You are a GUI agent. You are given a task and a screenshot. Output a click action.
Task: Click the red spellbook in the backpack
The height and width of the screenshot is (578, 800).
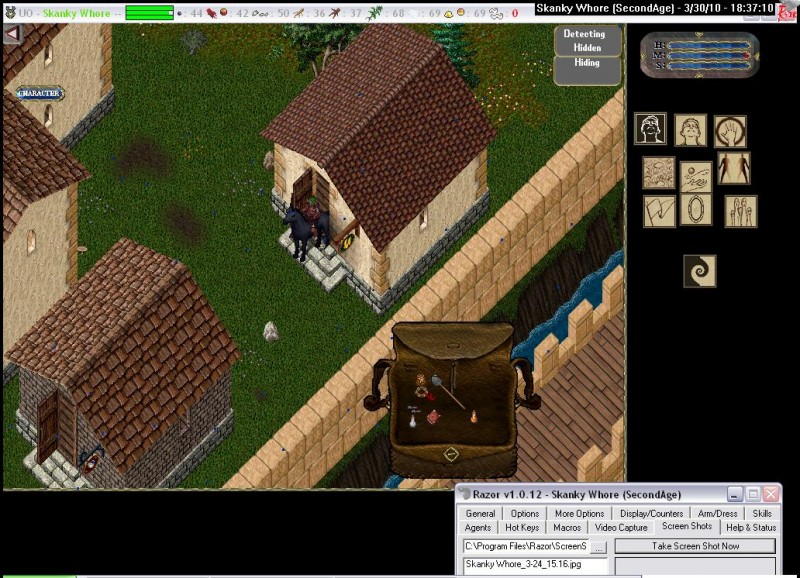click(x=433, y=416)
